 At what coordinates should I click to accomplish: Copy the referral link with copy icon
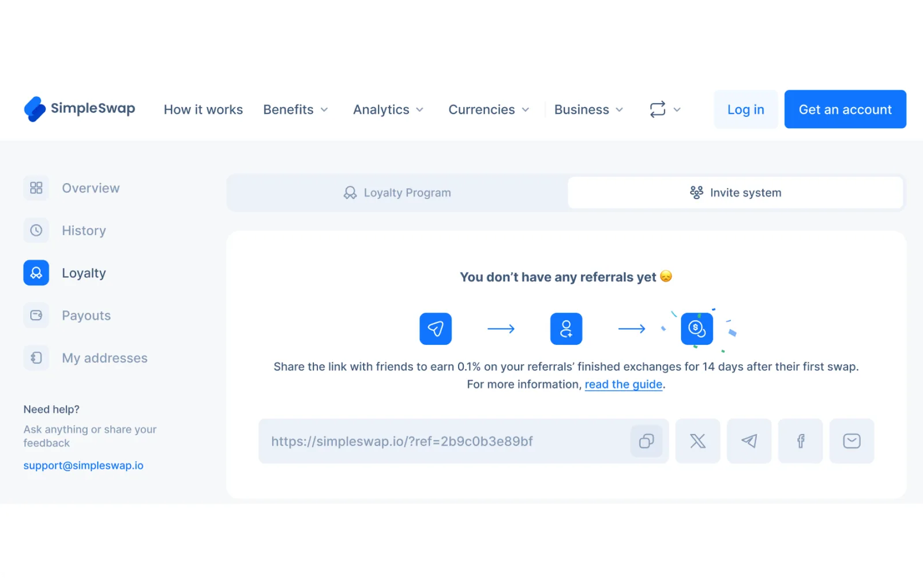click(646, 441)
